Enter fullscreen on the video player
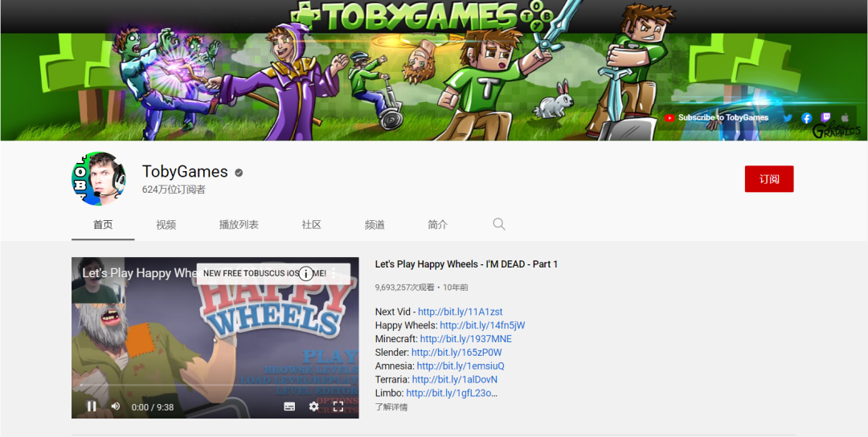The width and height of the screenshot is (868, 437). tap(338, 406)
